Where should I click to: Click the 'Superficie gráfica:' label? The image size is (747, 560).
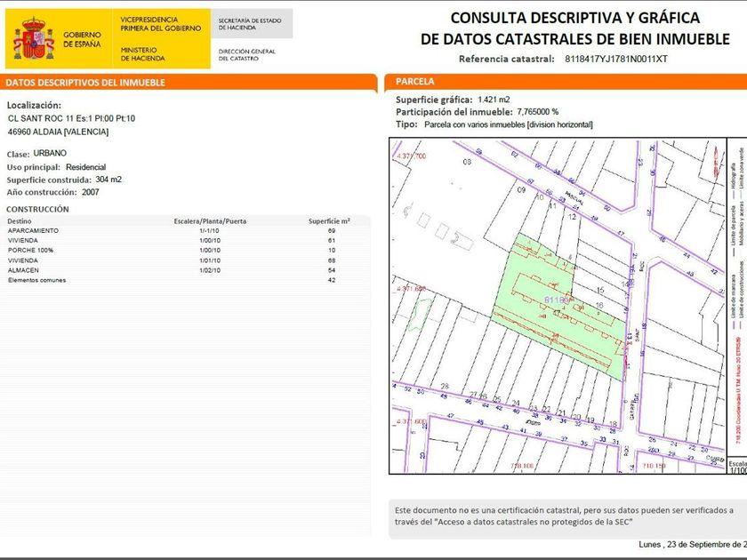(x=434, y=100)
